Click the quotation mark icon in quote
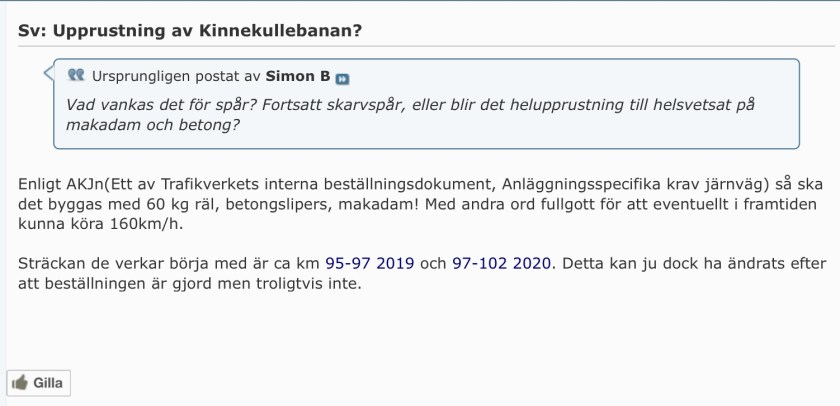Image resolution: width=840 pixels, height=406 pixels. tap(76, 76)
